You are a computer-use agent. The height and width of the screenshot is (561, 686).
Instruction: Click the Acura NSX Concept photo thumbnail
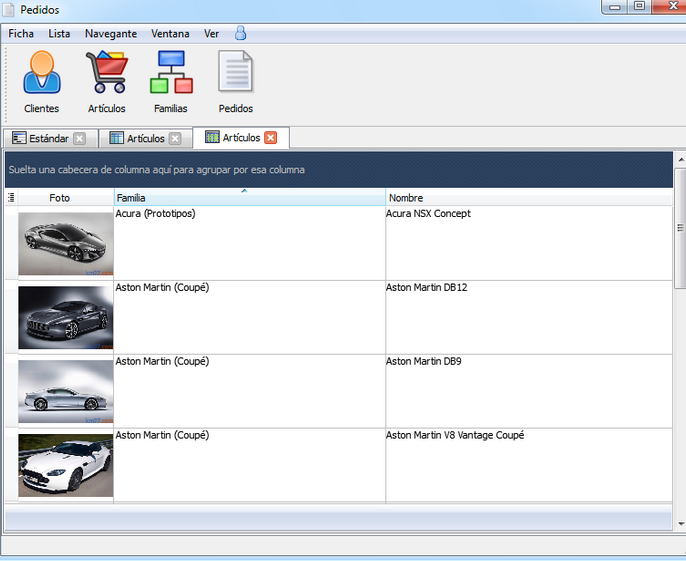coord(66,244)
